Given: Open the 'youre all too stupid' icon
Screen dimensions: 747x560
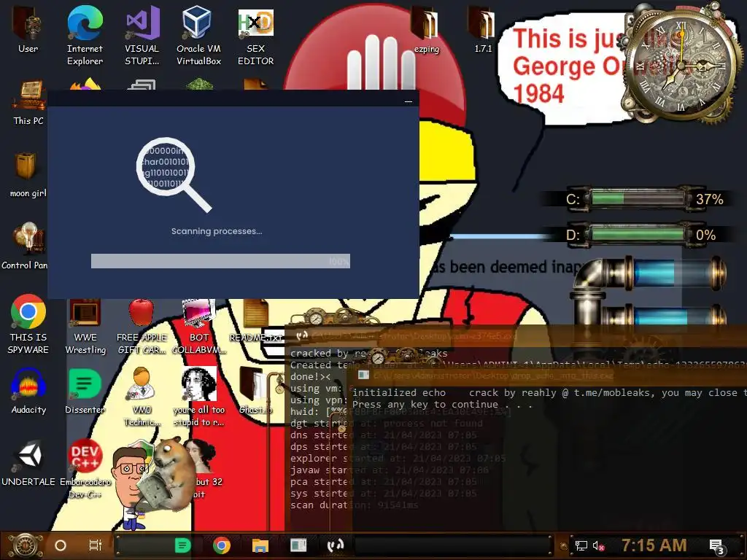Looking at the screenshot, I should pyautogui.click(x=198, y=396).
